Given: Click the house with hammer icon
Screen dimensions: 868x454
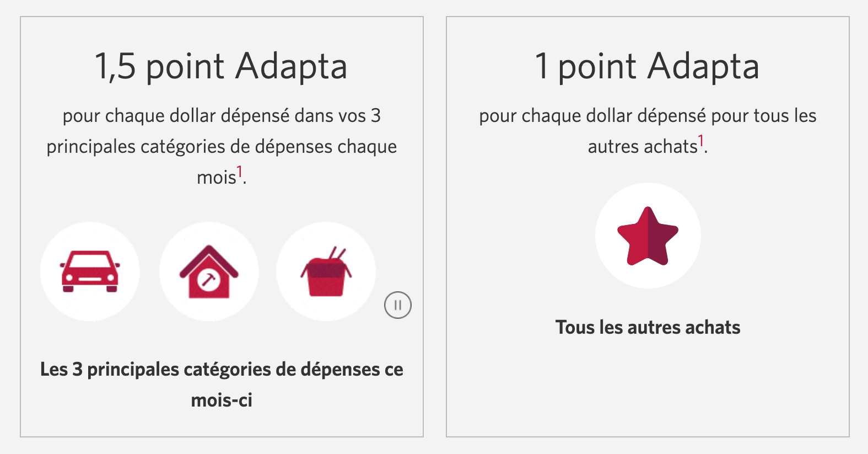Looking at the screenshot, I should click(208, 271).
